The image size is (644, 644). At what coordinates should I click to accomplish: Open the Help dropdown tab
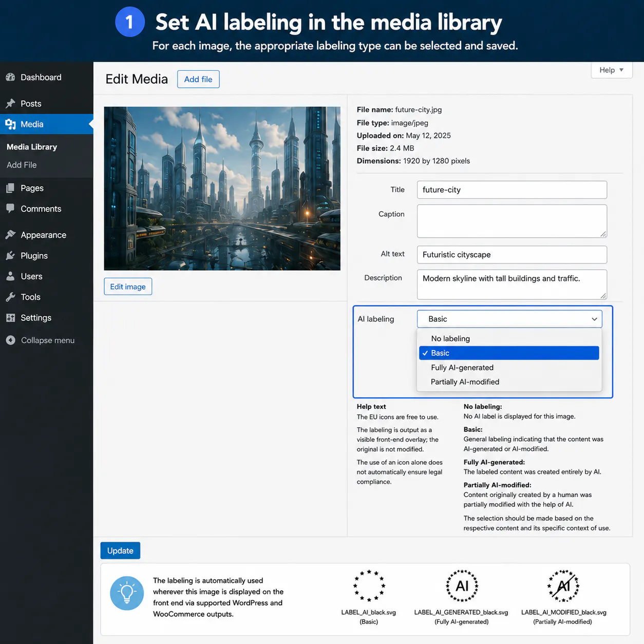click(x=612, y=70)
